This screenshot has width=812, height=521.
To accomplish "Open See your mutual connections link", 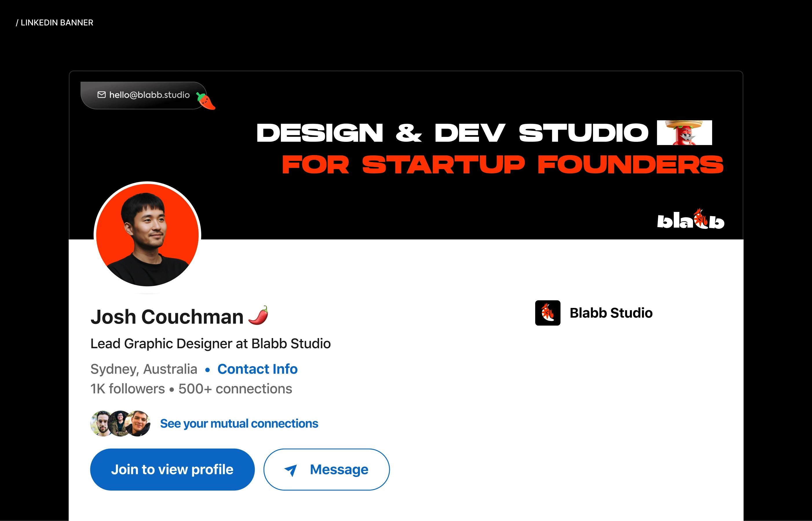I will pos(239,423).
